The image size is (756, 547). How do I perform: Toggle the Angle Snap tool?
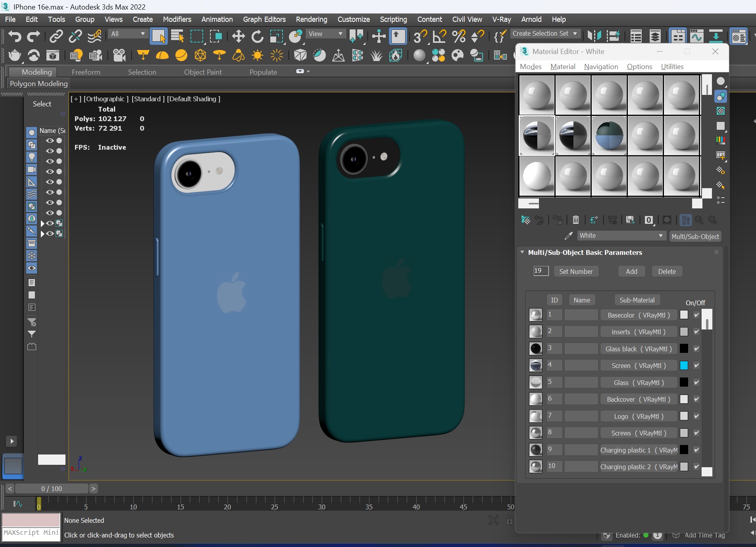coord(439,37)
